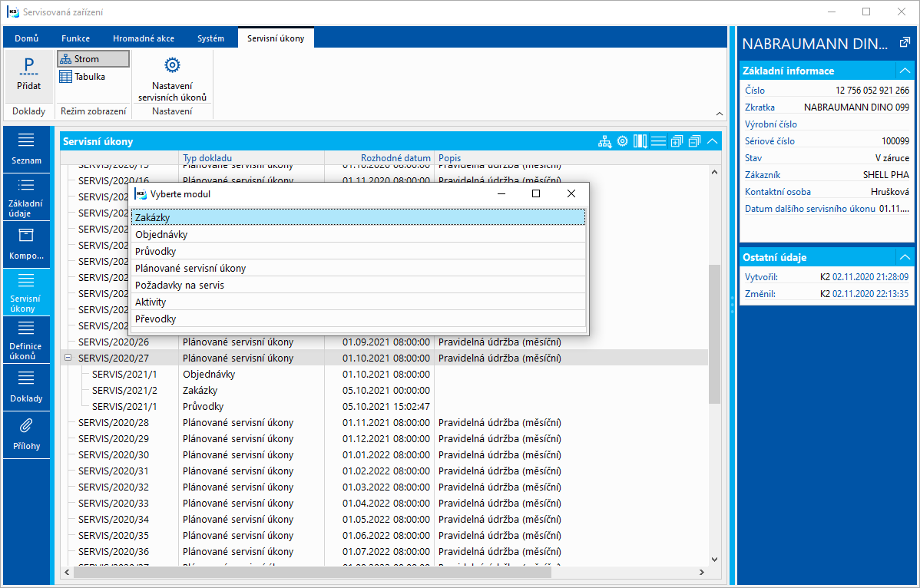
Task: Open the Systém ribbon tab
Action: (210, 38)
